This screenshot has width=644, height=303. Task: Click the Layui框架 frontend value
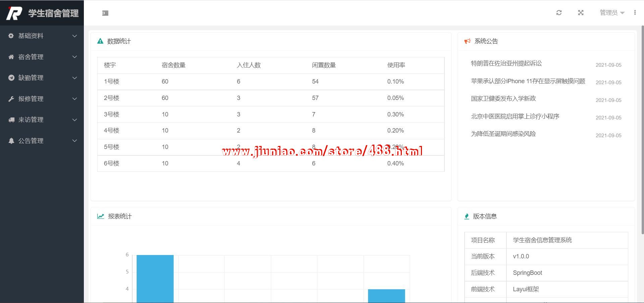526,289
